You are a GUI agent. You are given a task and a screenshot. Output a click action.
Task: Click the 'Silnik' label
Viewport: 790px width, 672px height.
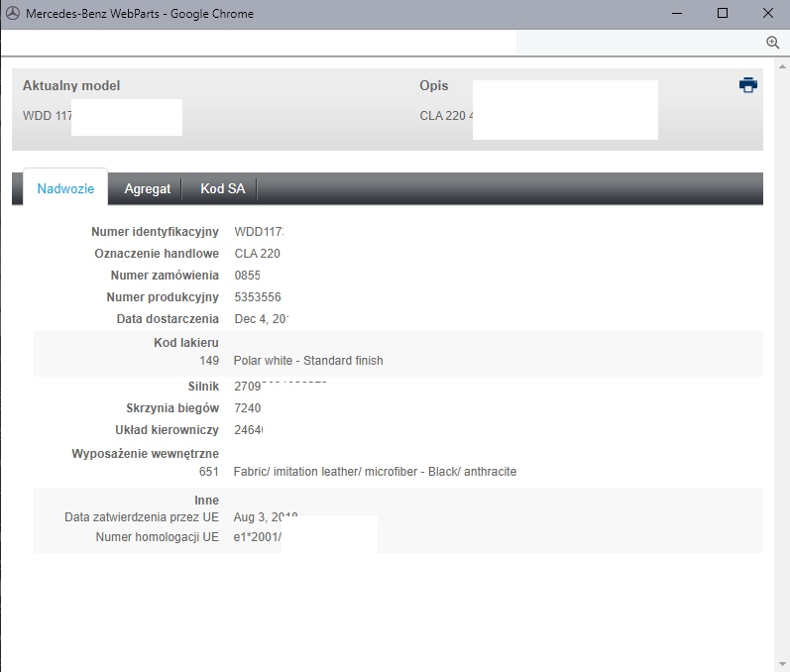pyautogui.click(x=203, y=387)
